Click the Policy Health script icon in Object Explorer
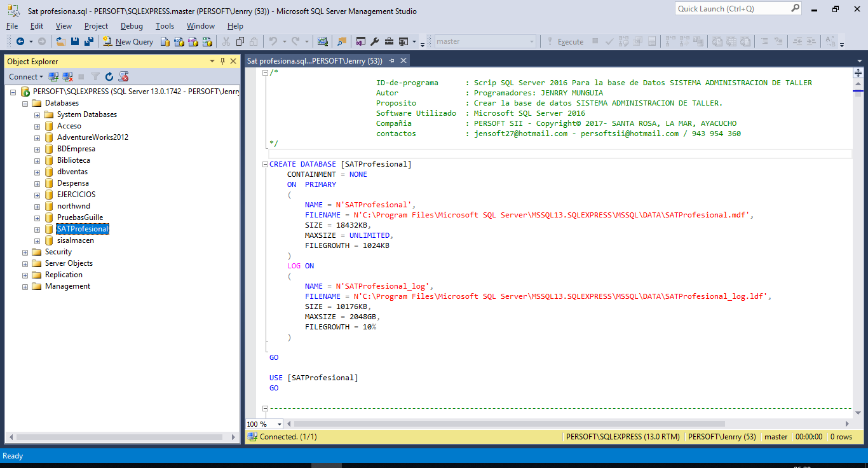 pos(123,76)
